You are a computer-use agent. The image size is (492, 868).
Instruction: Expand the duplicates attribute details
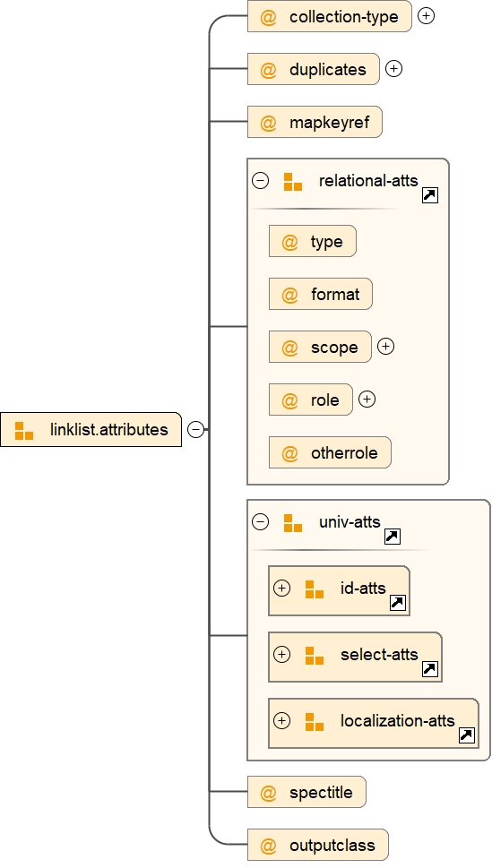(x=393, y=69)
